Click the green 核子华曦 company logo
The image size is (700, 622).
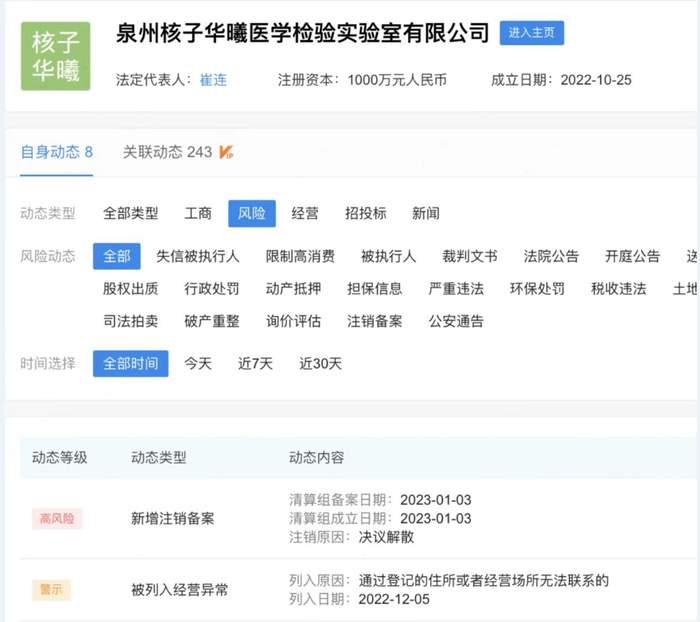pyautogui.click(x=55, y=56)
